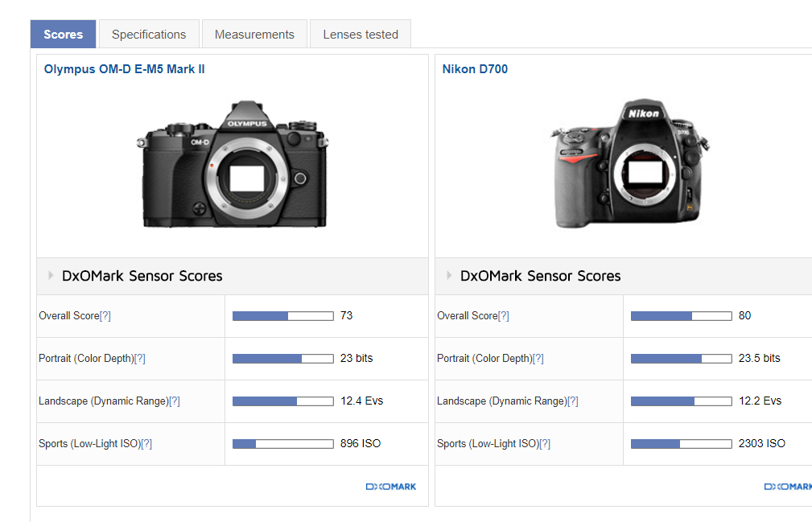Viewport: 812px width, 522px height.
Task: Click the Nikon 2303 ISO score bar
Action: [682, 444]
